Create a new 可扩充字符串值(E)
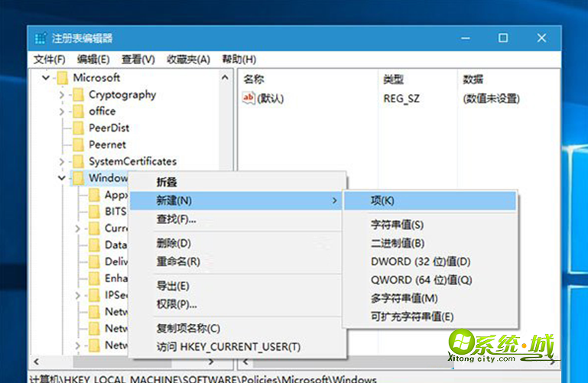This screenshot has width=588, height=383. 430,316
